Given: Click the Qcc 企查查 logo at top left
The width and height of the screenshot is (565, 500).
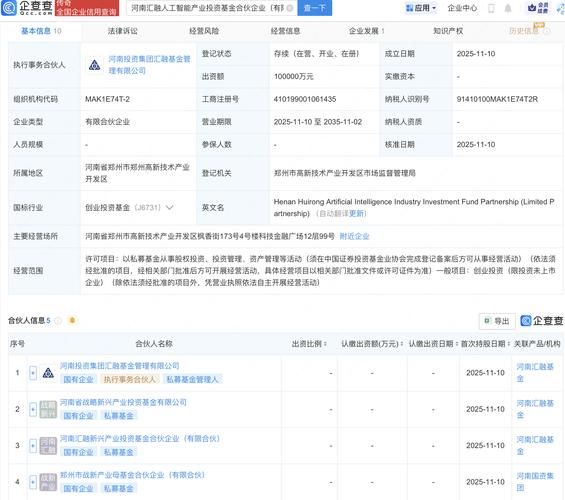Looking at the screenshot, I should pos(27,8).
